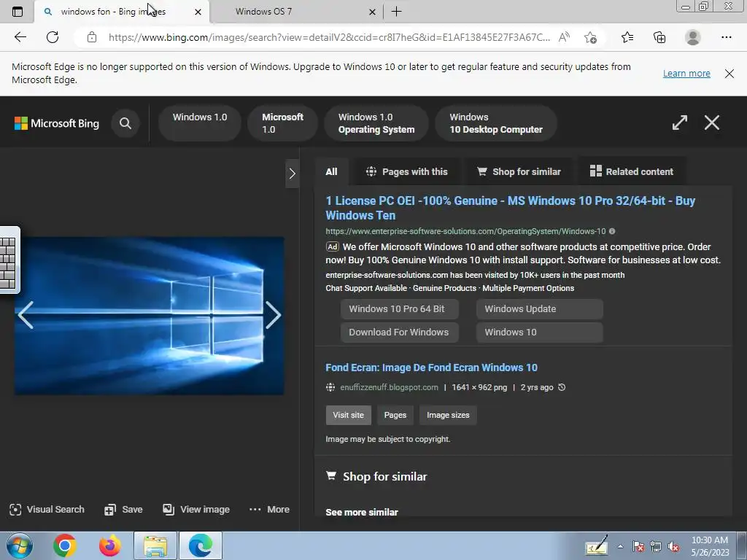Click the network tray icon

tap(656, 547)
